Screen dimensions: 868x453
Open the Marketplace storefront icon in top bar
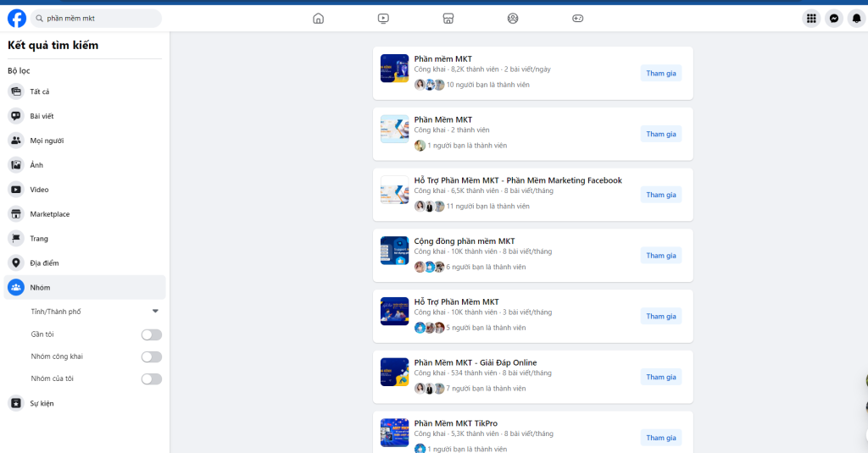(448, 19)
